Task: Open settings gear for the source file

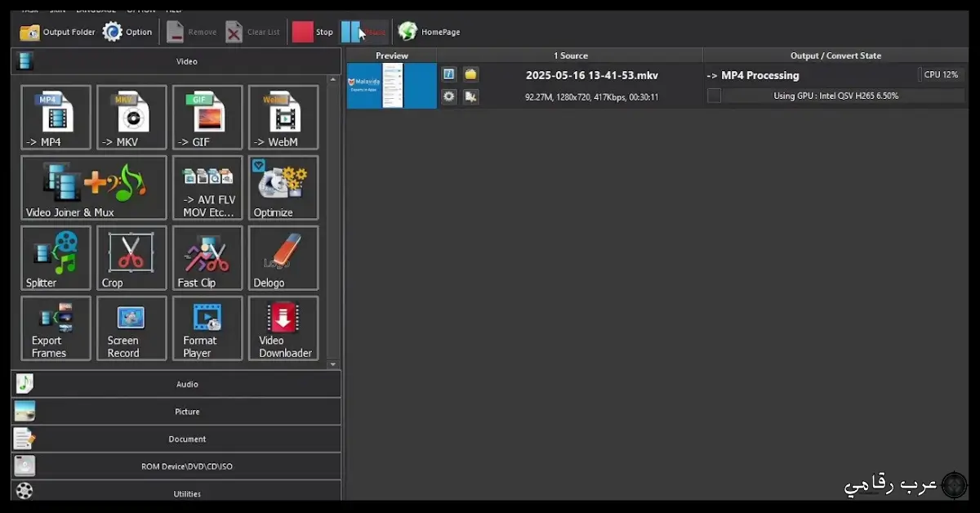Action: point(448,96)
